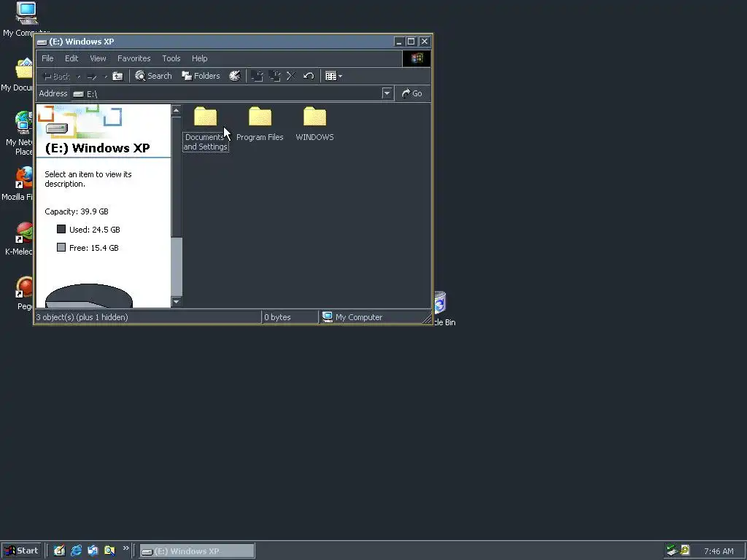Click inside the Address field showing E:\
Viewport: 747px width, 560px height.
(x=227, y=94)
